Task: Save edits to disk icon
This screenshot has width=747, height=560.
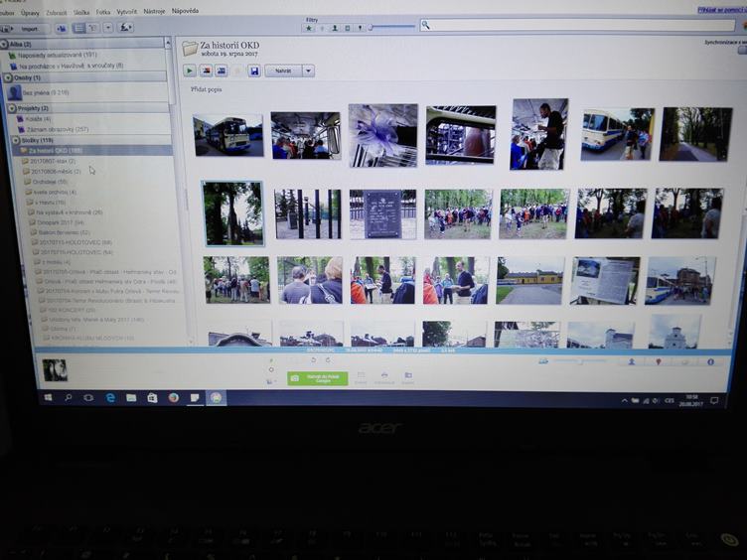Action: click(254, 70)
